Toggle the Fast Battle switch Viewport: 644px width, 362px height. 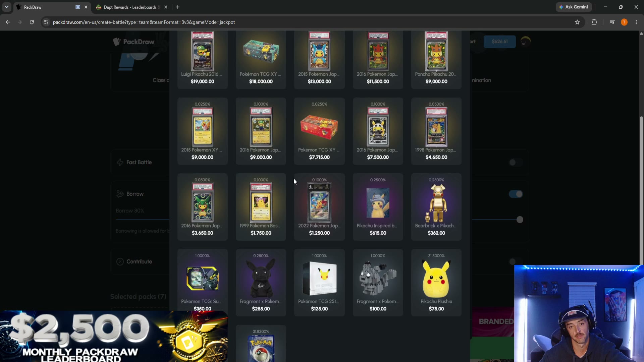coord(516,163)
